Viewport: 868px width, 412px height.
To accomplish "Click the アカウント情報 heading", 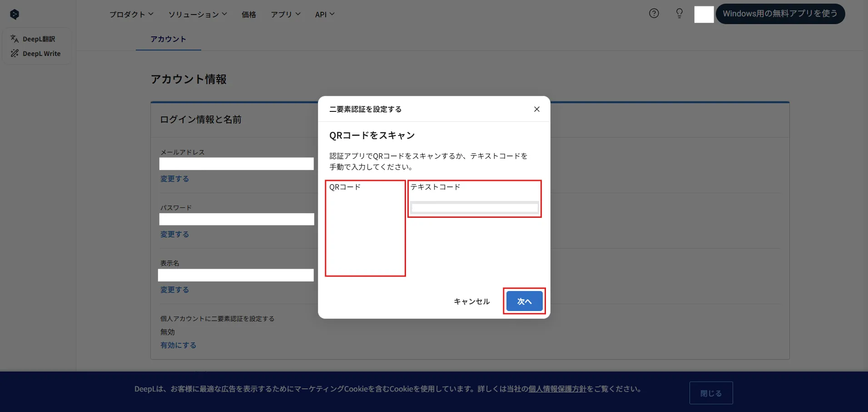I will tap(188, 79).
